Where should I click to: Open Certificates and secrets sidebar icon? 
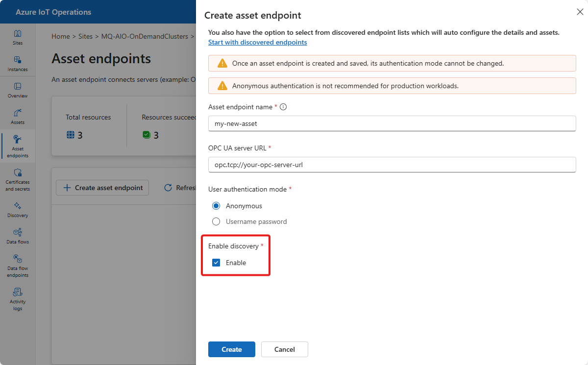[18, 172]
